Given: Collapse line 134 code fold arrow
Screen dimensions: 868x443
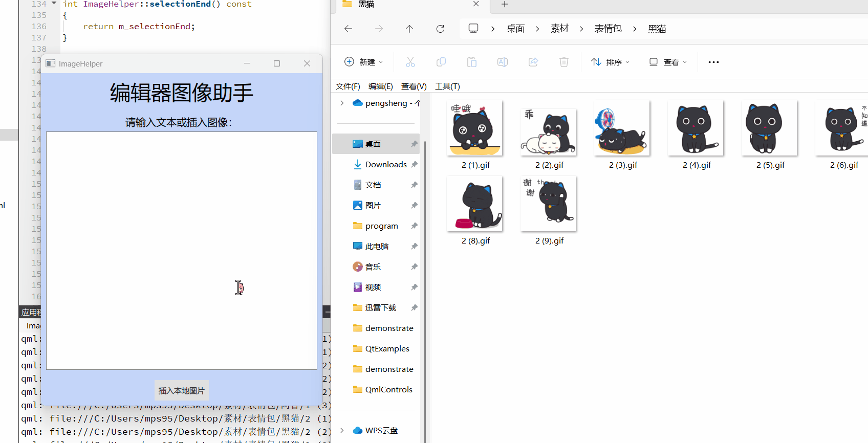Looking at the screenshot, I should point(54,4).
